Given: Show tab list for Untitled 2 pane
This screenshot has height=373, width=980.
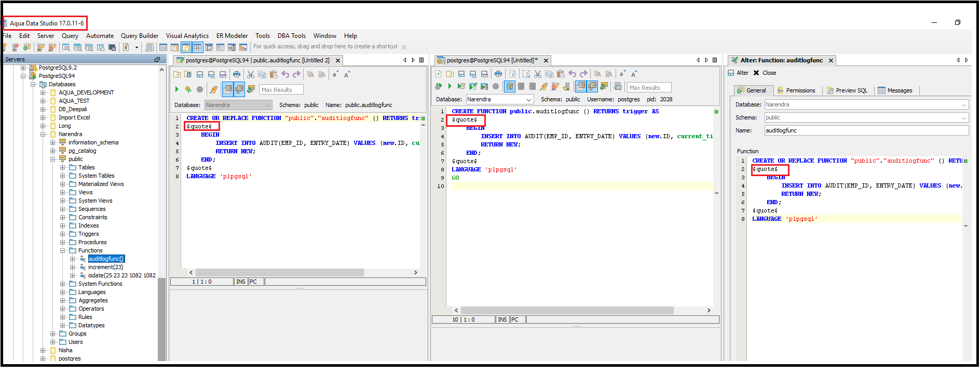Looking at the screenshot, I should 421,60.
